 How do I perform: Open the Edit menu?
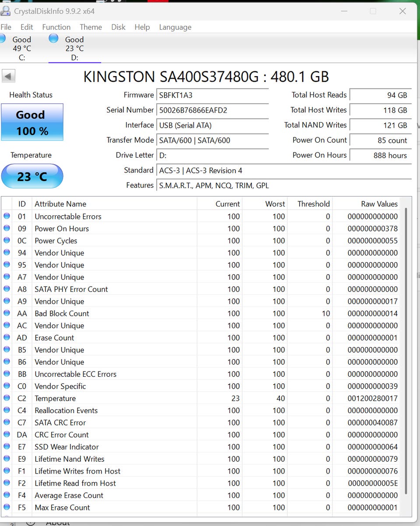pos(27,27)
